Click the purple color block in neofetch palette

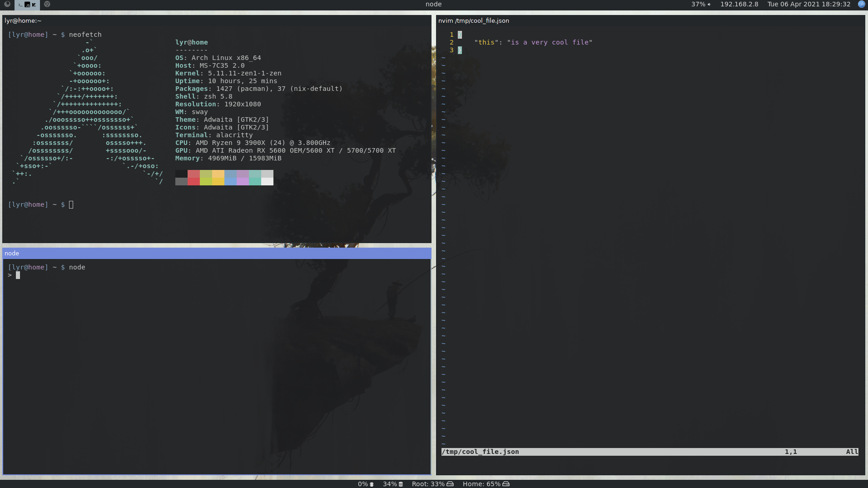coord(243,174)
